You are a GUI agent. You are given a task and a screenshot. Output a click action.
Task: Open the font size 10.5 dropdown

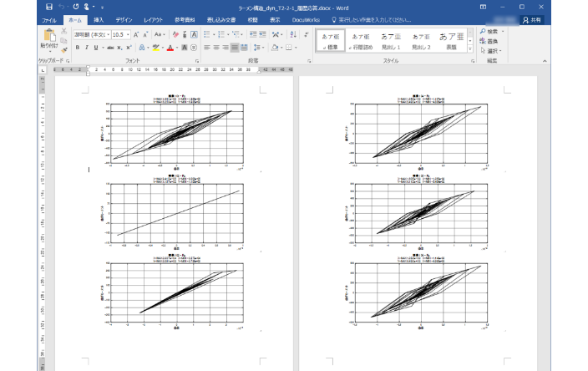(128, 34)
